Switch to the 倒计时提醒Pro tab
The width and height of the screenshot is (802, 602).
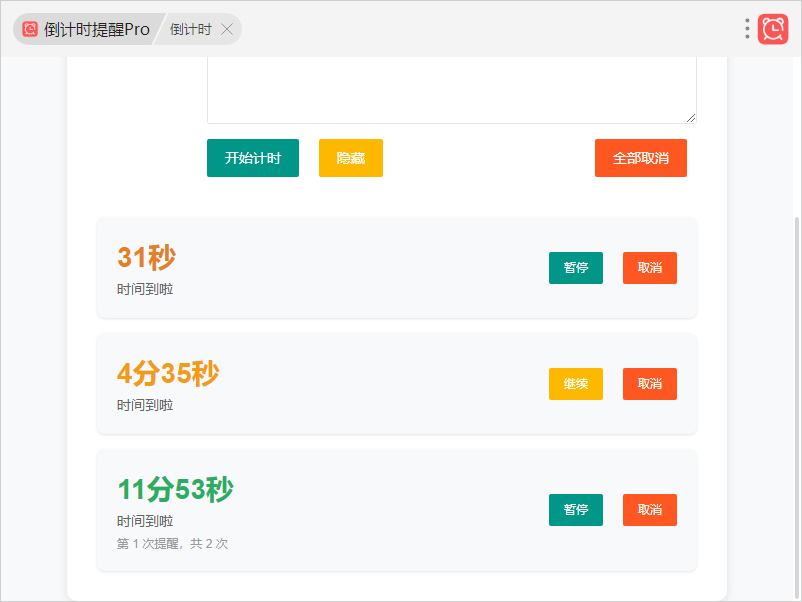(x=96, y=29)
